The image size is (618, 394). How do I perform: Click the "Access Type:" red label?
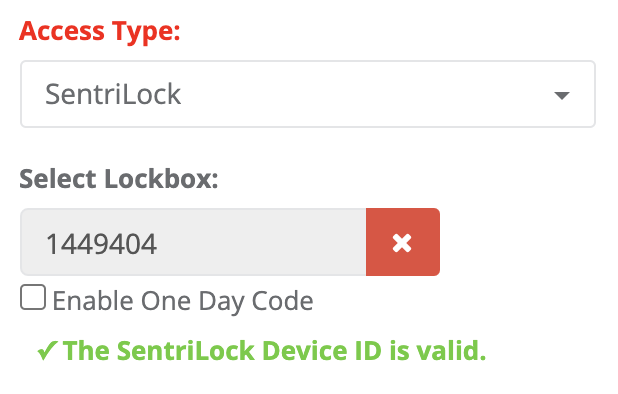[x=100, y=32]
